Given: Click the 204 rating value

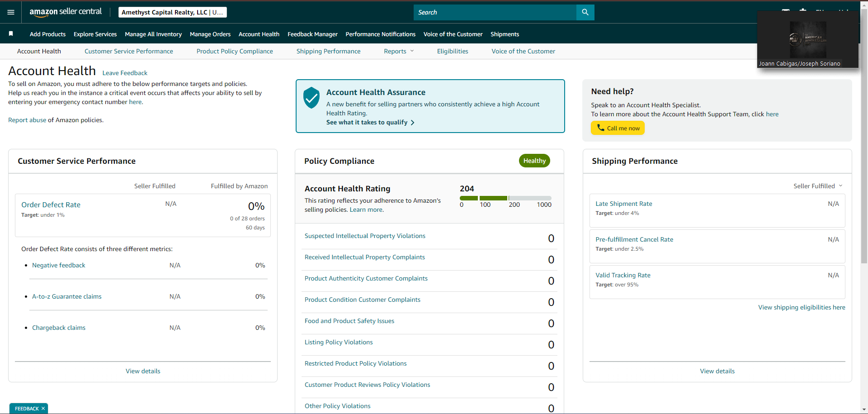Looking at the screenshot, I should (467, 189).
